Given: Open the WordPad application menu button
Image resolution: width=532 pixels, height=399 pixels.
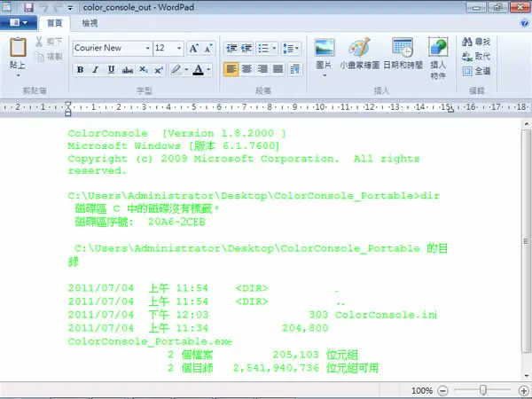Looking at the screenshot, I should (19, 23).
